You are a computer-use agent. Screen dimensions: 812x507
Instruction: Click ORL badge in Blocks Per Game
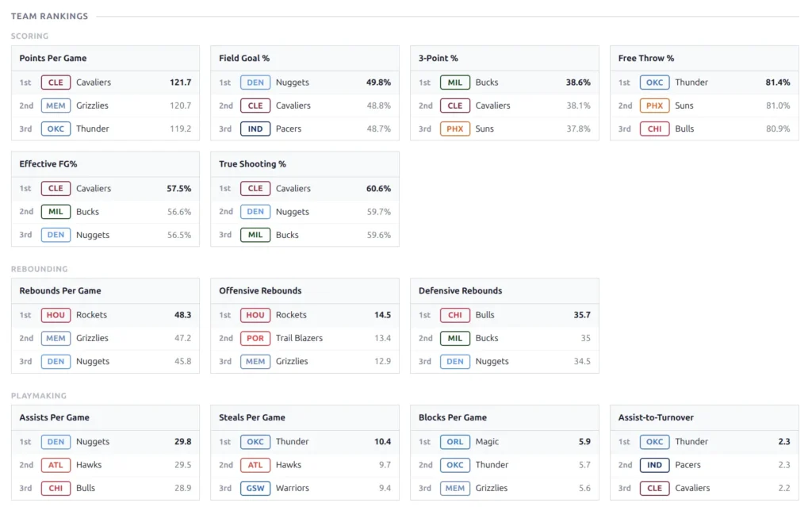pos(455,442)
